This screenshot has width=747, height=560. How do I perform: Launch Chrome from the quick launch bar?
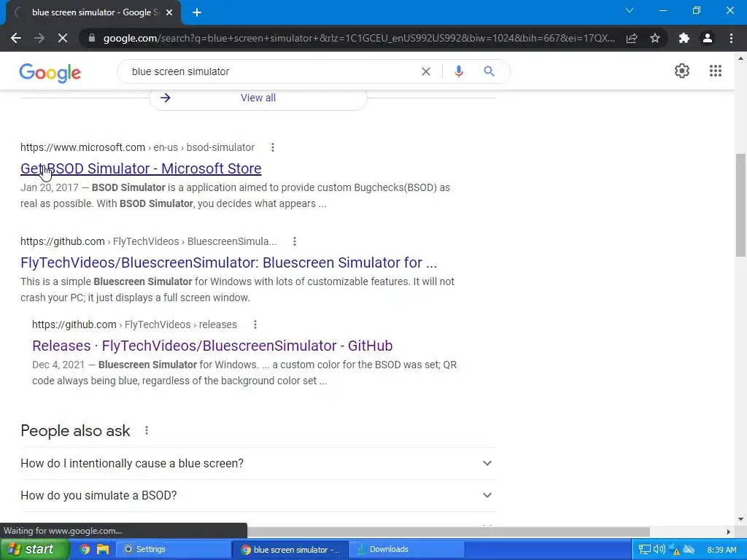(85, 549)
